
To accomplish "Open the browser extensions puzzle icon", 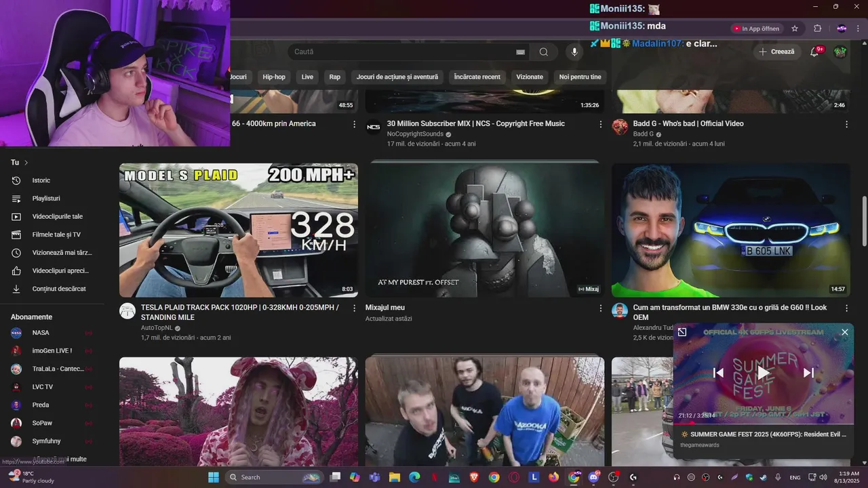I will point(817,28).
